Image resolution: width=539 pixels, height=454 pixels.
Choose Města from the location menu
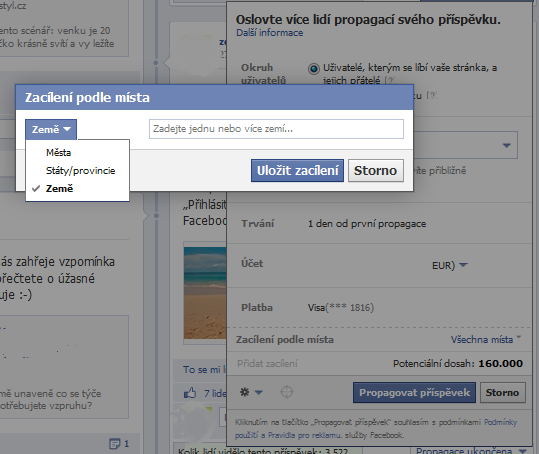click(x=58, y=152)
